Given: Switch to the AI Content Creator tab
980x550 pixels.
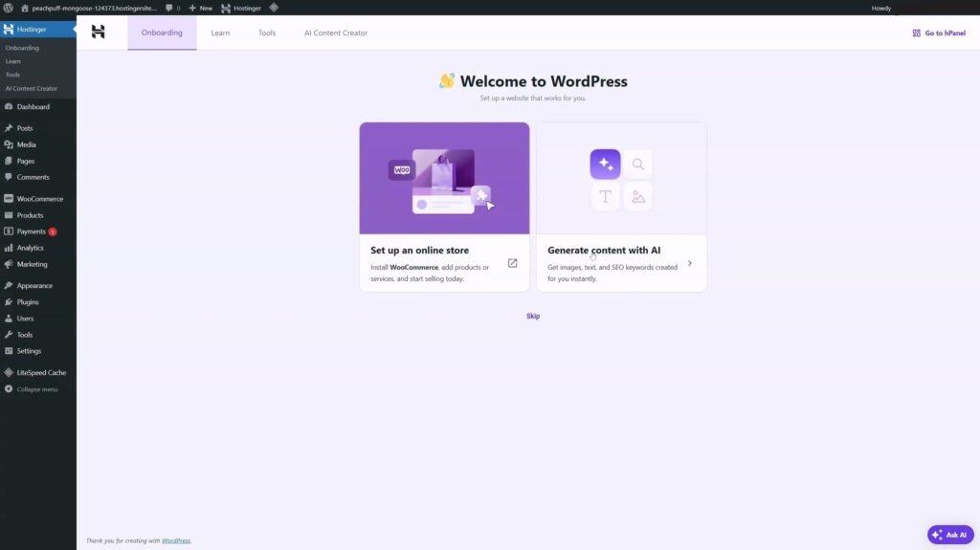Looking at the screenshot, I should point(336,33).
